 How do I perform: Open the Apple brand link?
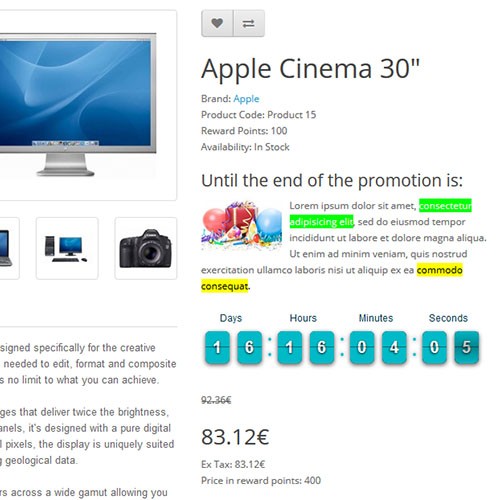246,99
